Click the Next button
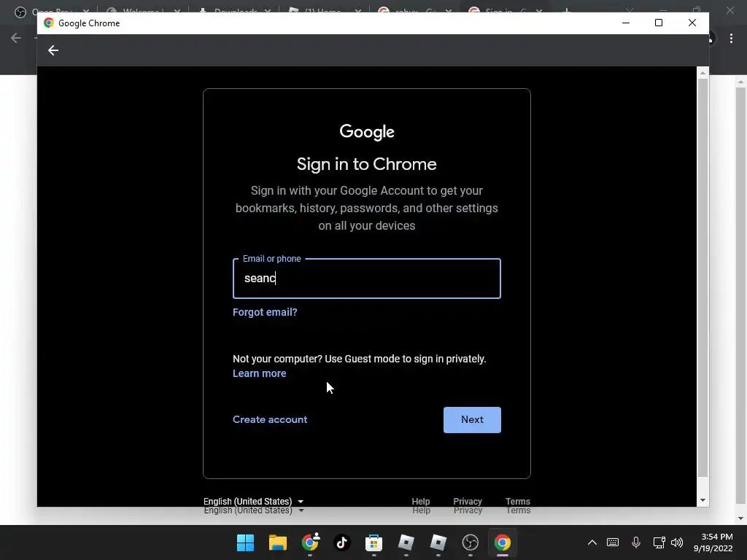The height and width of the screenshot is (560, 747). point(472,419)
